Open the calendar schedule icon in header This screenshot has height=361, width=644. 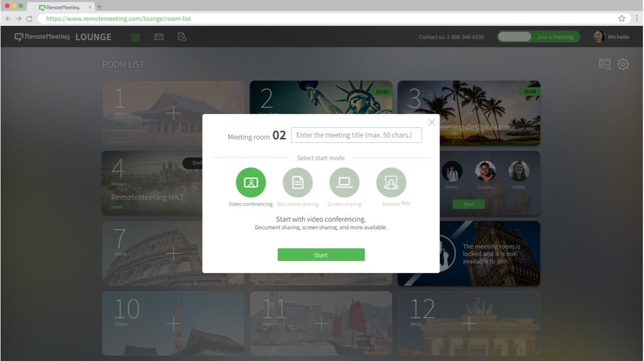[x=159, y=37]
